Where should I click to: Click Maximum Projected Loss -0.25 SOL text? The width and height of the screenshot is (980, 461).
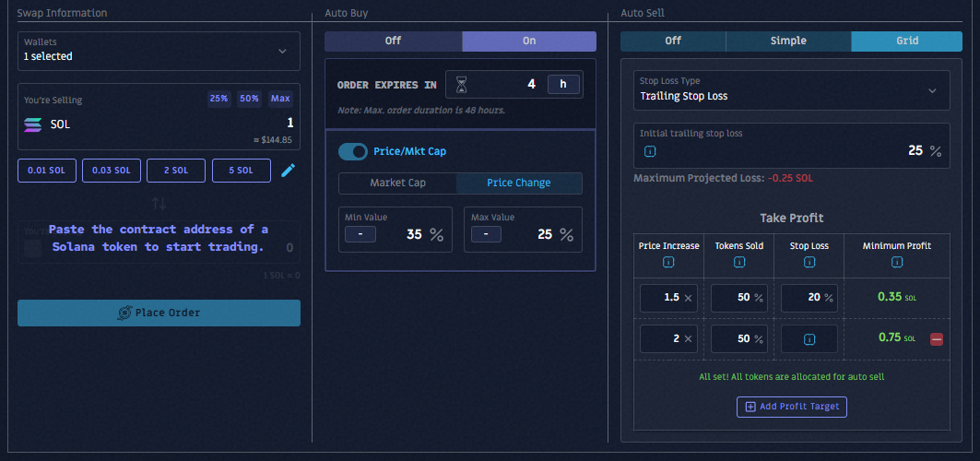point(723,178)
